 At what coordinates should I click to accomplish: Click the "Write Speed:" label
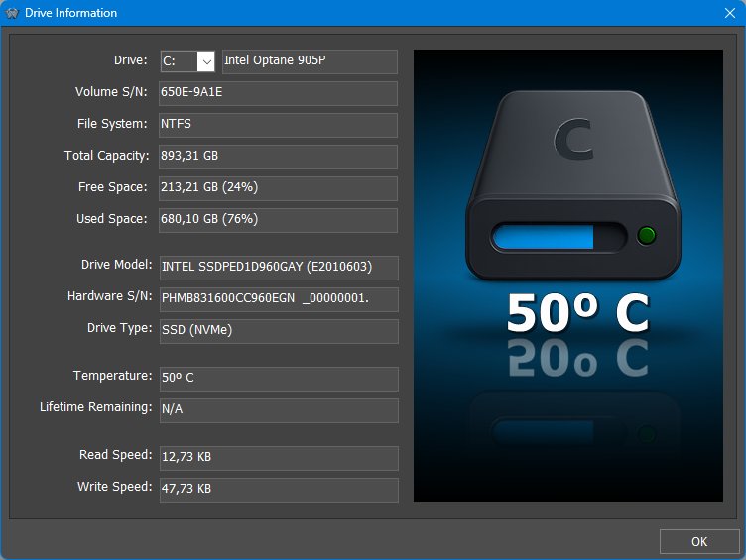(115, 487)
